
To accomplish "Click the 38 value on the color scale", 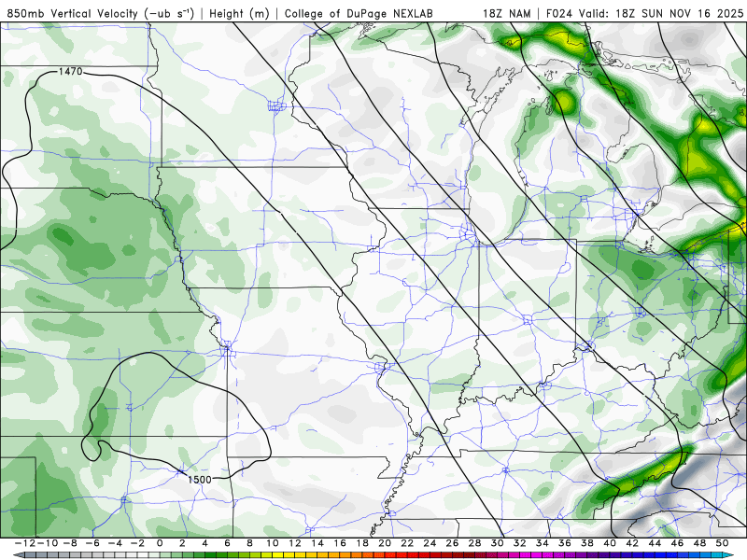I will click(587, 543).
